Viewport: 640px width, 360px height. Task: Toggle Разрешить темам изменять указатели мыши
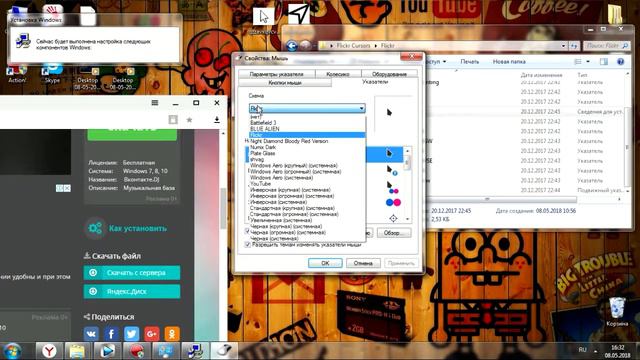tap(247, 244)
